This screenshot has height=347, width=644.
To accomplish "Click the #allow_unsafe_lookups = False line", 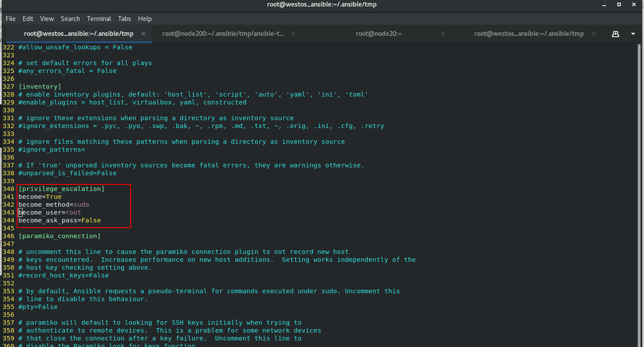I will coord(75,47).
